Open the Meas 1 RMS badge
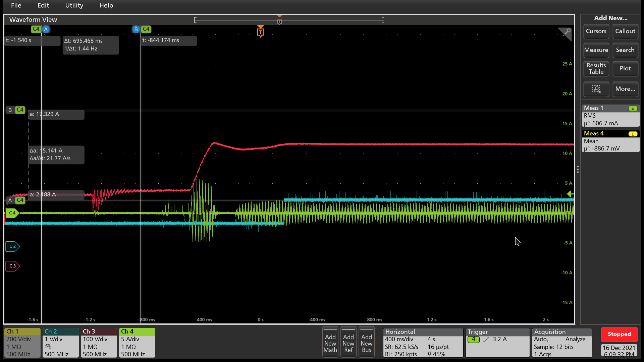Image resolution: width=644 pixels, height=362 pixels. tap(610, 116)
